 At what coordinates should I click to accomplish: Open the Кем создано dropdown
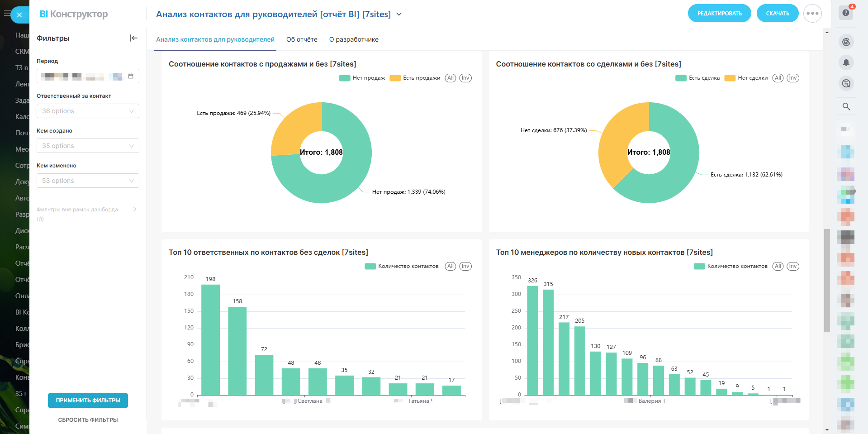click(88, 146)
